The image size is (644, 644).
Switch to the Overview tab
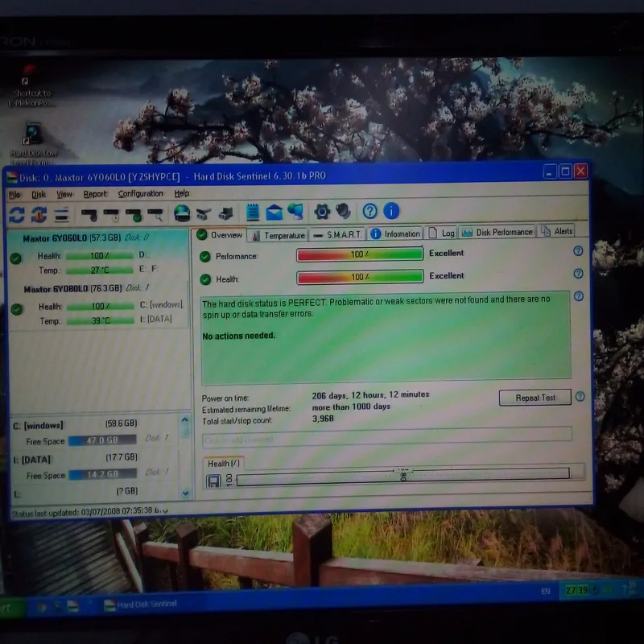(219, 235)
